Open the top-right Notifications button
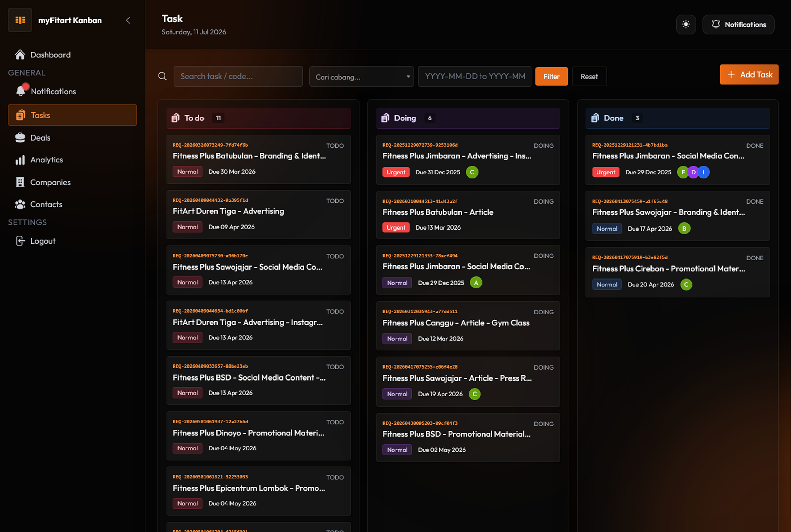791x532 pixels. 738,24
